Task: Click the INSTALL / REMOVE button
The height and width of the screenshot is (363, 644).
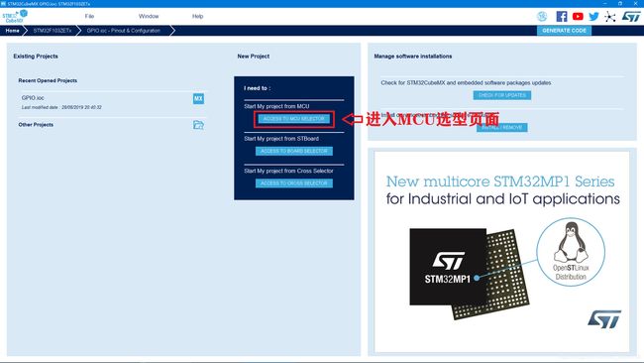Action: tap(502, 127)
